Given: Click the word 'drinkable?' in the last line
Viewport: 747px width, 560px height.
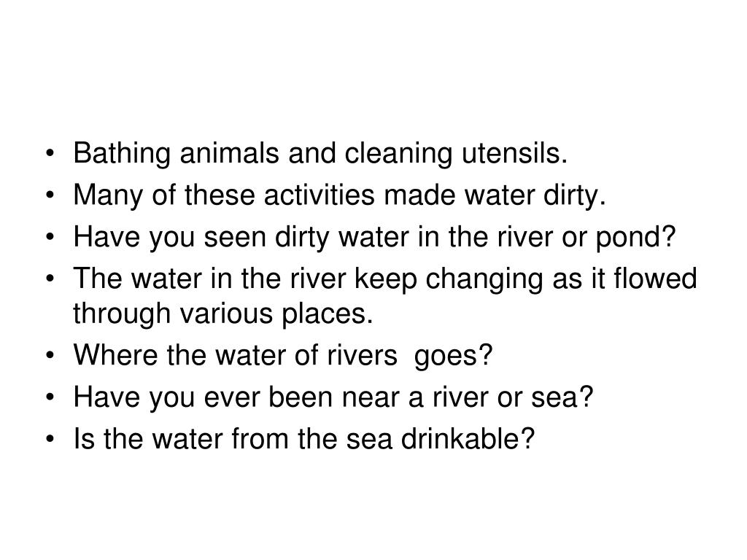Looking at the screenshot, I should (x=468, y=439).
